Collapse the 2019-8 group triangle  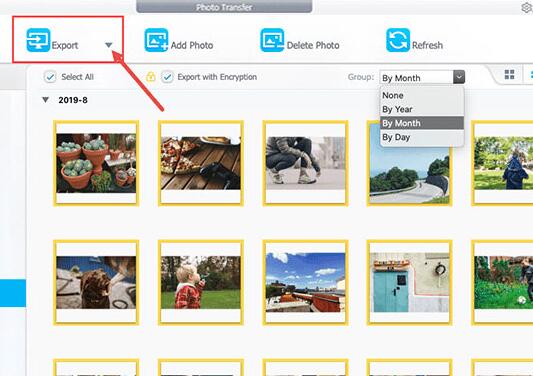tap(45, 100)
